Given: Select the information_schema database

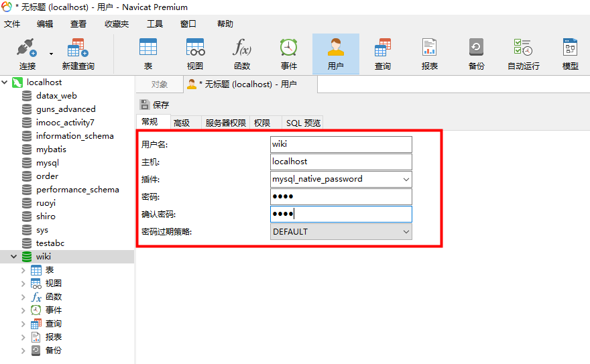Looking at the screenshot, I should [75, 136].
